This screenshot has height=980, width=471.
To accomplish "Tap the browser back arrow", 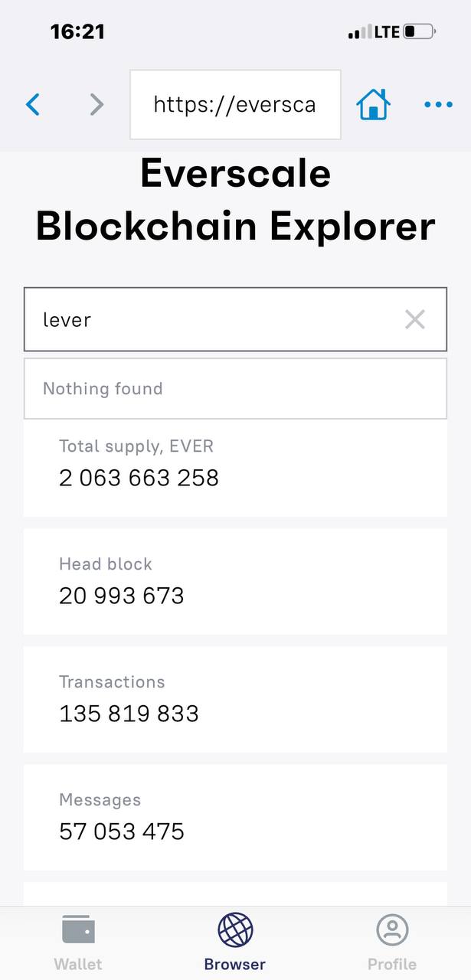I will point(33,104).
